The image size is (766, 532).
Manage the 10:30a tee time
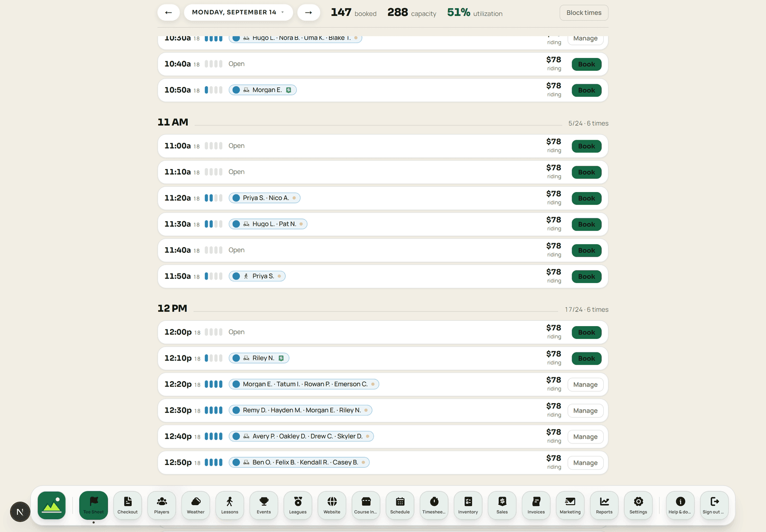tap(585, 39)
